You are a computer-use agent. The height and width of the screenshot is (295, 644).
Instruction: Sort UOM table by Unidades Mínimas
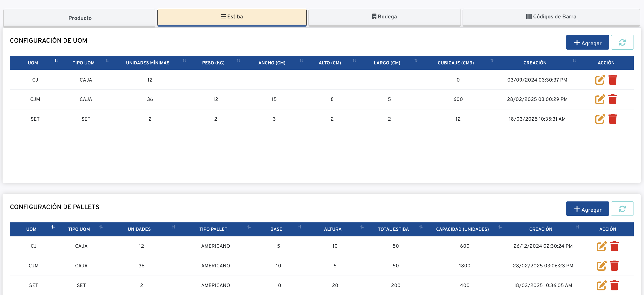(184, 61)
